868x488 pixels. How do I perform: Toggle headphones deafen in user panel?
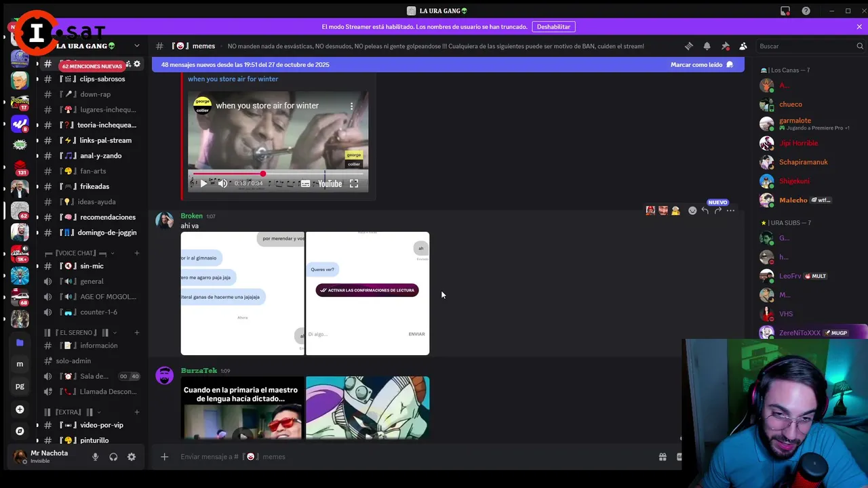pyautogui.click(x=113, y=457)
